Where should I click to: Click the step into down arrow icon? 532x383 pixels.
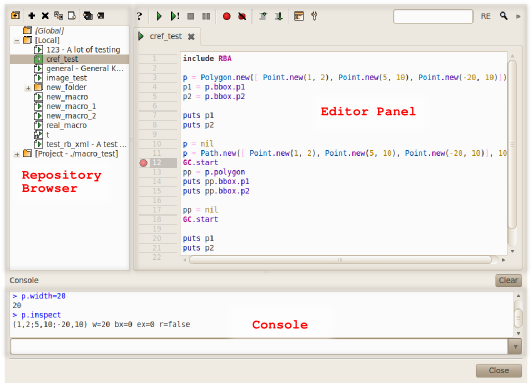coord(279,16)
